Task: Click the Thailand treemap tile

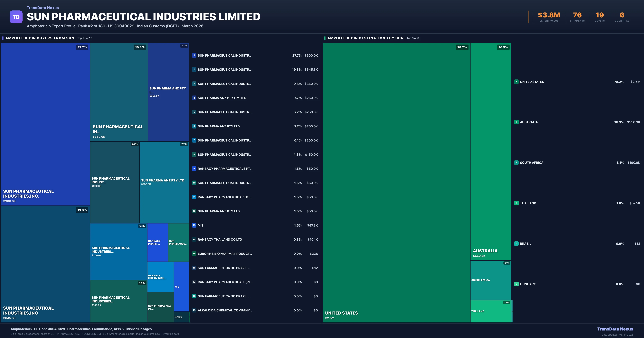Action: (491, 311)
